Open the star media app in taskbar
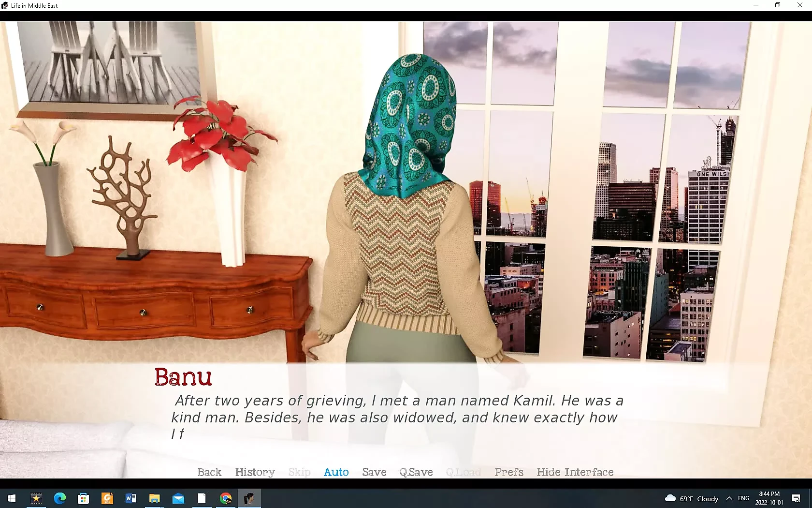Image resolution: width=812 pixels, height=508 pixels. tap(36, 498)
